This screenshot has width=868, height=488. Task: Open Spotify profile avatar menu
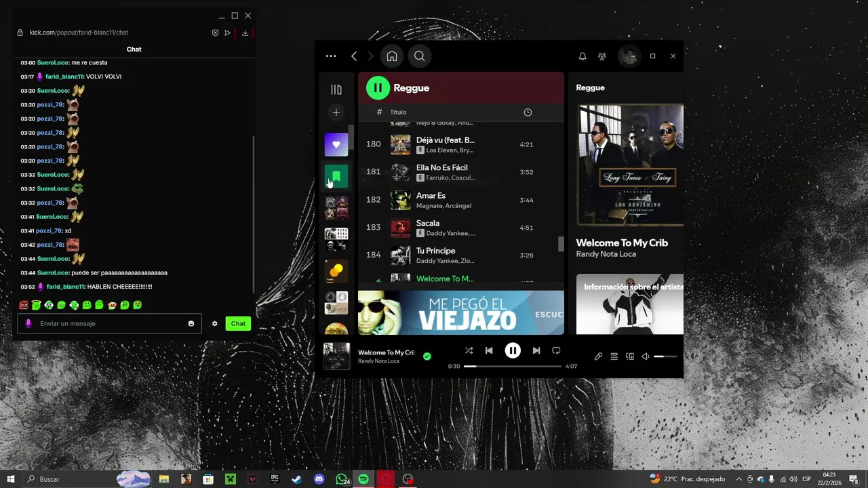click(629, 56)
